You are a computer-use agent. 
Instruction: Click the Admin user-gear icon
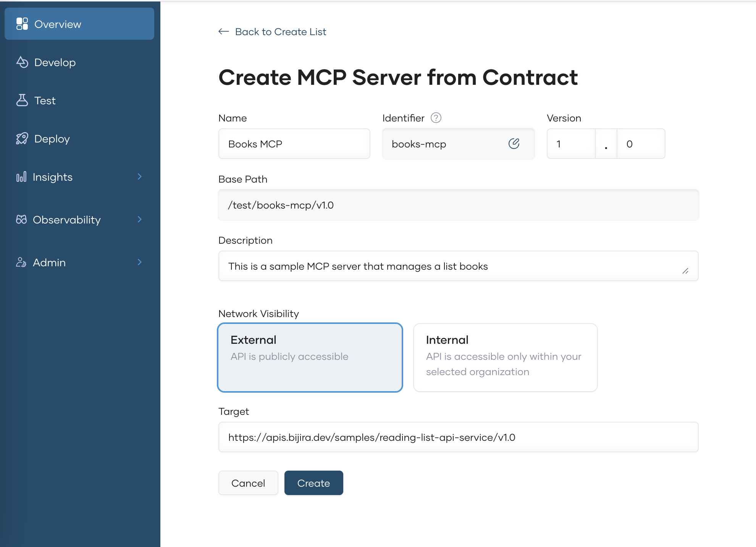pyautogui.click(x=21, y=262)
